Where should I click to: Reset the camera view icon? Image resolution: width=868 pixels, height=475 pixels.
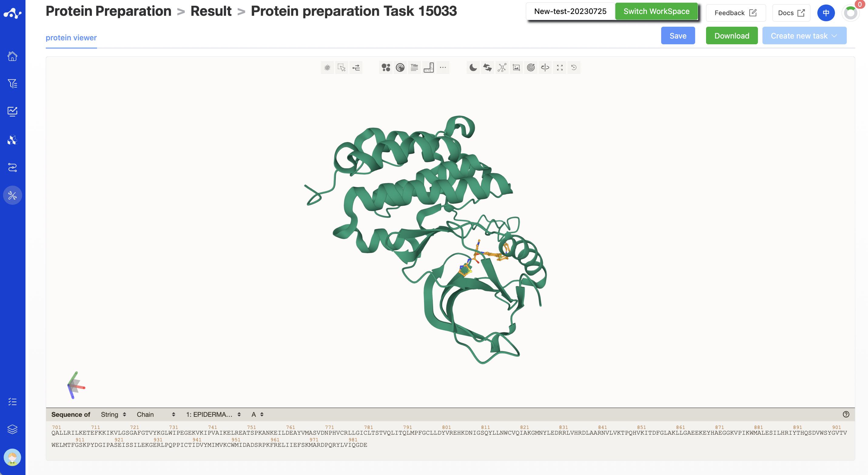574,68
